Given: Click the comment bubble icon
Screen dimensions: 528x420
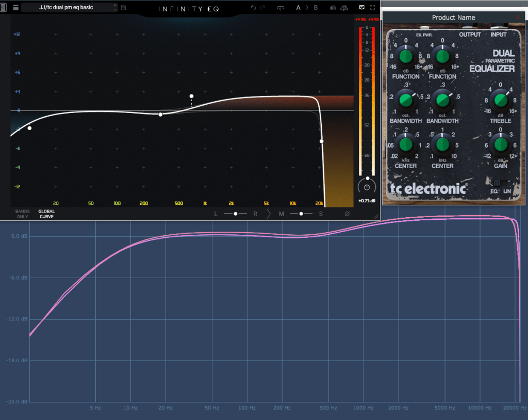Looking at the screenshot, I should coord(361,8).
